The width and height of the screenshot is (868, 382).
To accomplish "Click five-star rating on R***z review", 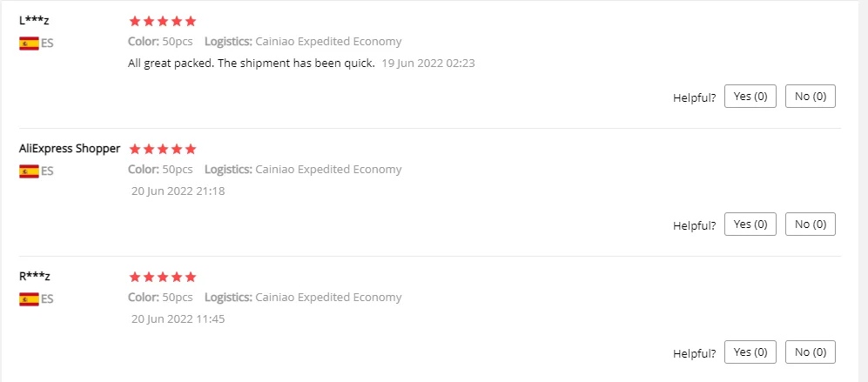I will tap(163, 277).
